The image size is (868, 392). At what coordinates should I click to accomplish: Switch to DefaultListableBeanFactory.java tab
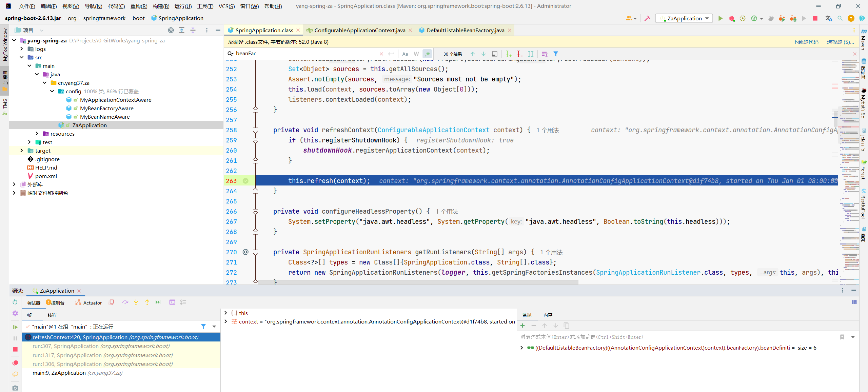[x=465, y=30]
